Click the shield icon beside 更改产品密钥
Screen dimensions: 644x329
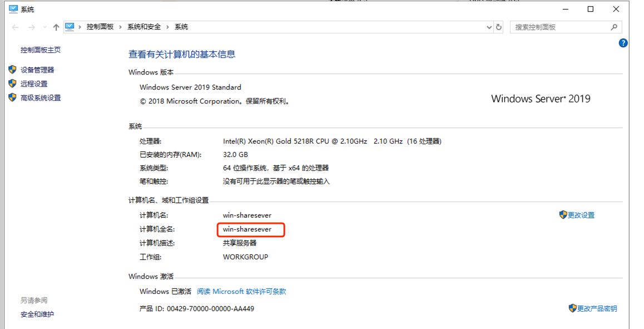pos(572,308)
